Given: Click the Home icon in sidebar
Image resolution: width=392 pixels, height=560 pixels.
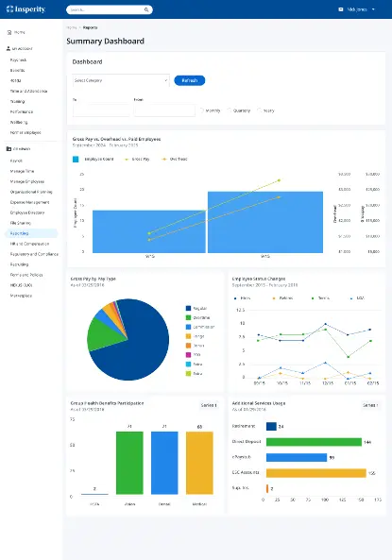Looking at the screenshot, I should pos(9,32).
